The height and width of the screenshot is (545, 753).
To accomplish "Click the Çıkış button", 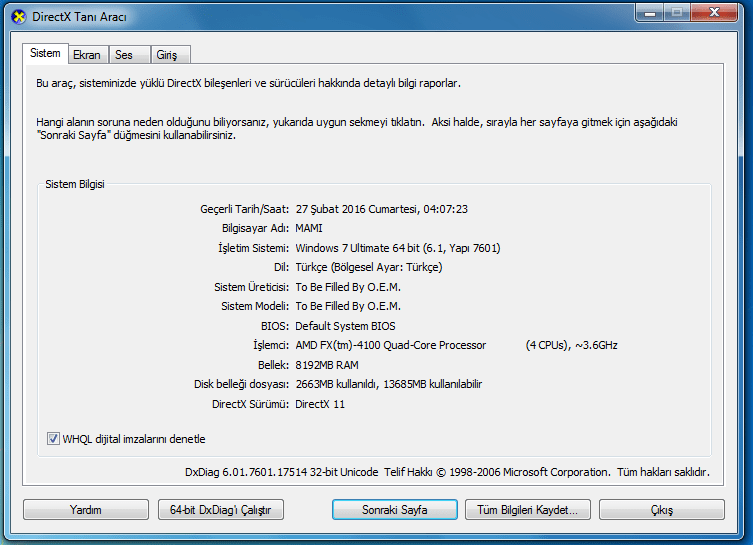I will point(661,509).
